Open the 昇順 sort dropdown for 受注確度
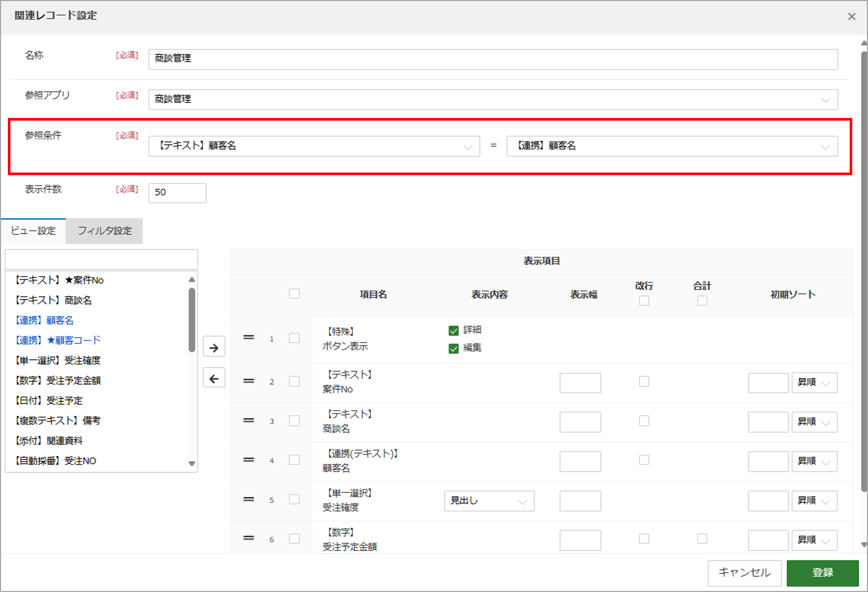 pos(814,501)
